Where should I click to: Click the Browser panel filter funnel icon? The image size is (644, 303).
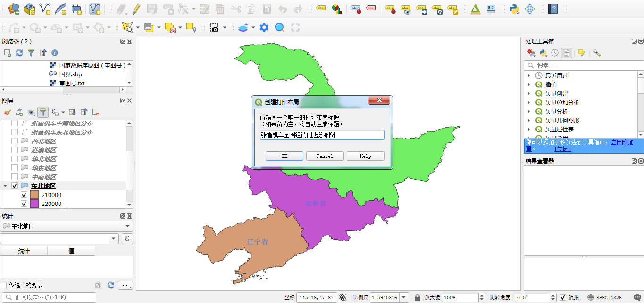[x=31, y=53]
